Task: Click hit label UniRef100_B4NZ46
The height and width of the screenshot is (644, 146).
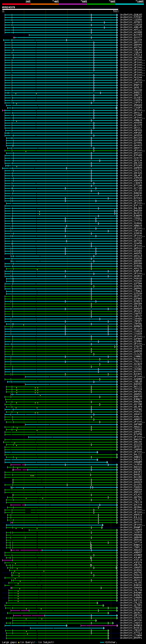Action: [131, 193]
